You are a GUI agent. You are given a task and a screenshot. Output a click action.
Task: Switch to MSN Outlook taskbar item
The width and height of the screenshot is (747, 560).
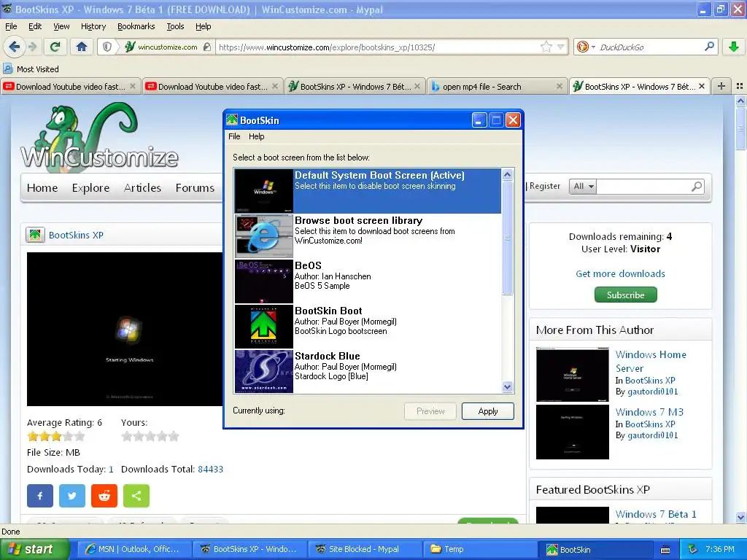click(133, 549)
